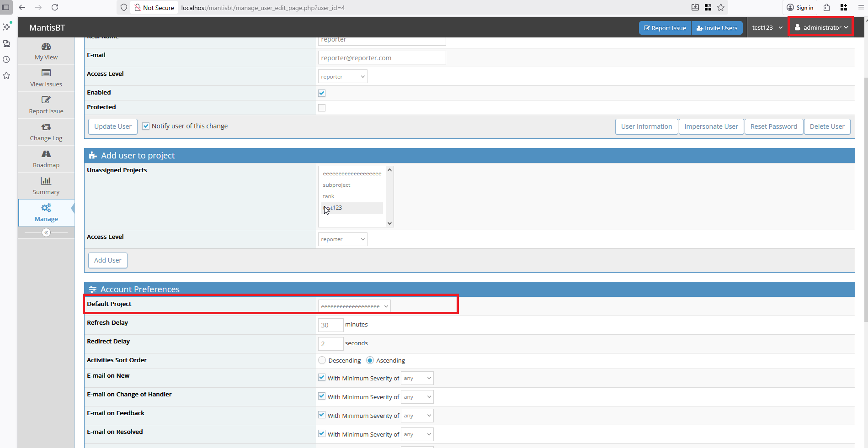
Task: Open E-mail on New severity dropdown
Action: (417, 378)
